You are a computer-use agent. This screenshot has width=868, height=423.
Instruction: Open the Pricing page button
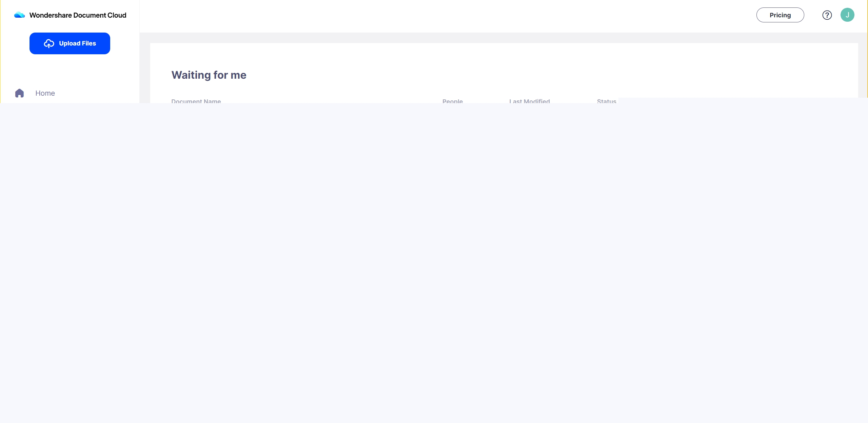pyautogui.click(x=780, y=15)
